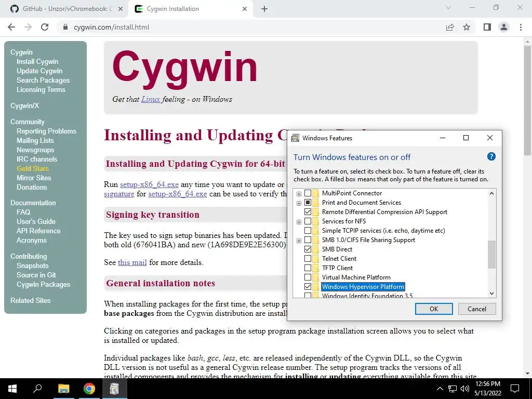532x399 pixels.
Task: Toggle the MultiPoint Connector checkbox
Action: 308,193
